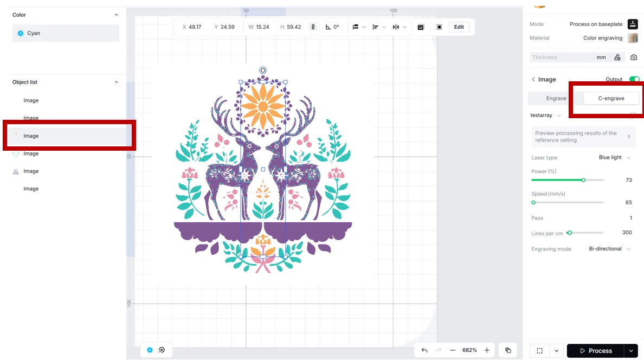
Task: Collapse the Color section
Action: 116,15
